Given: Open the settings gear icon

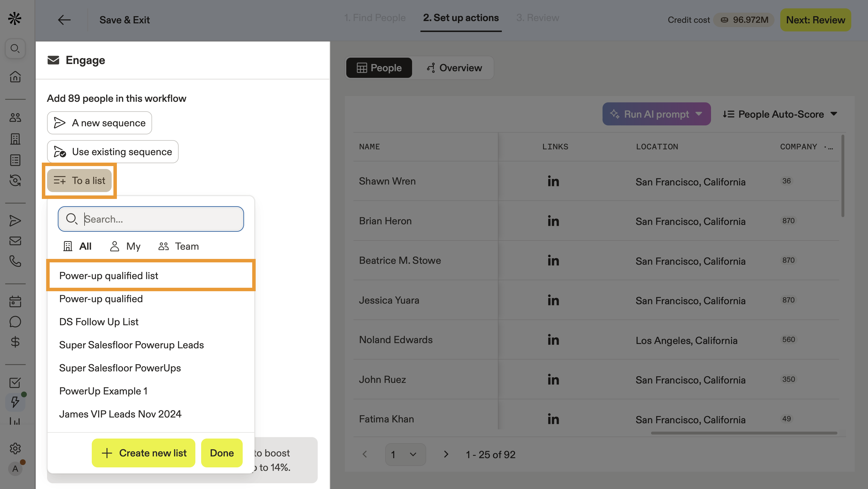Looking at the screenshot, I should (x=15, y=448).
